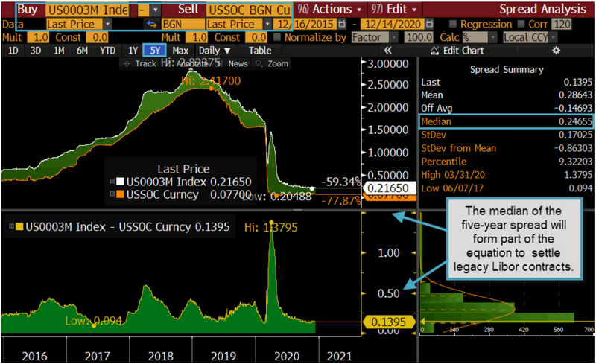
Task: Activate the Zoom magnifier tool
Action: point(273,64)
